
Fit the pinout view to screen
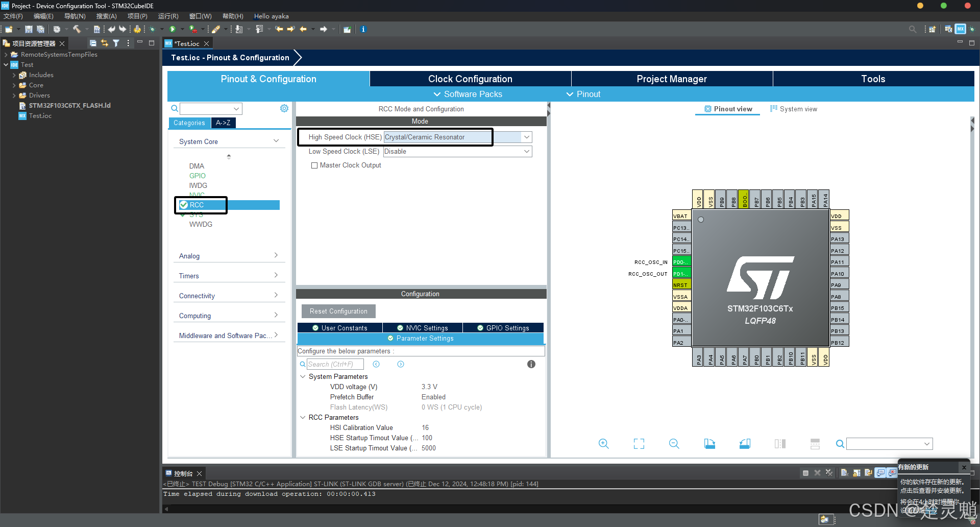pos(639,444)
